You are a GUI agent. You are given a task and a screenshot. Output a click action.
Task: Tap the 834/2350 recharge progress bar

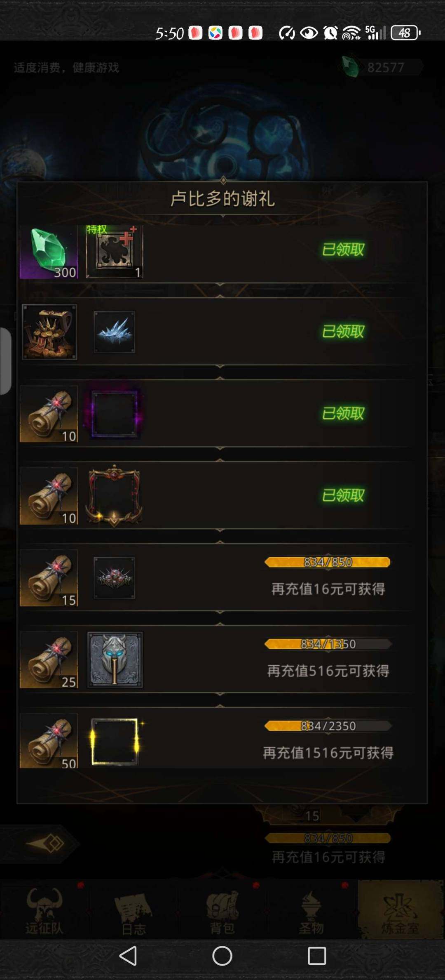point(328,726)
